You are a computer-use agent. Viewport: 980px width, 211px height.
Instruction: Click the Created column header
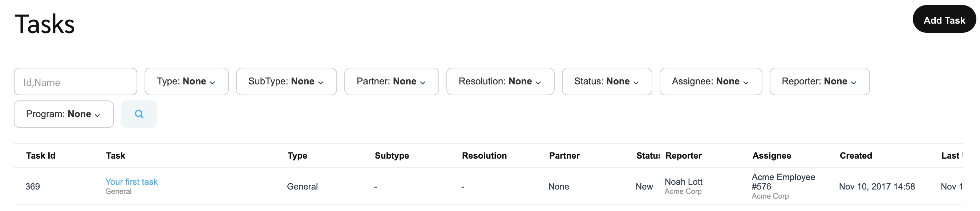click(x=856, y=156)
